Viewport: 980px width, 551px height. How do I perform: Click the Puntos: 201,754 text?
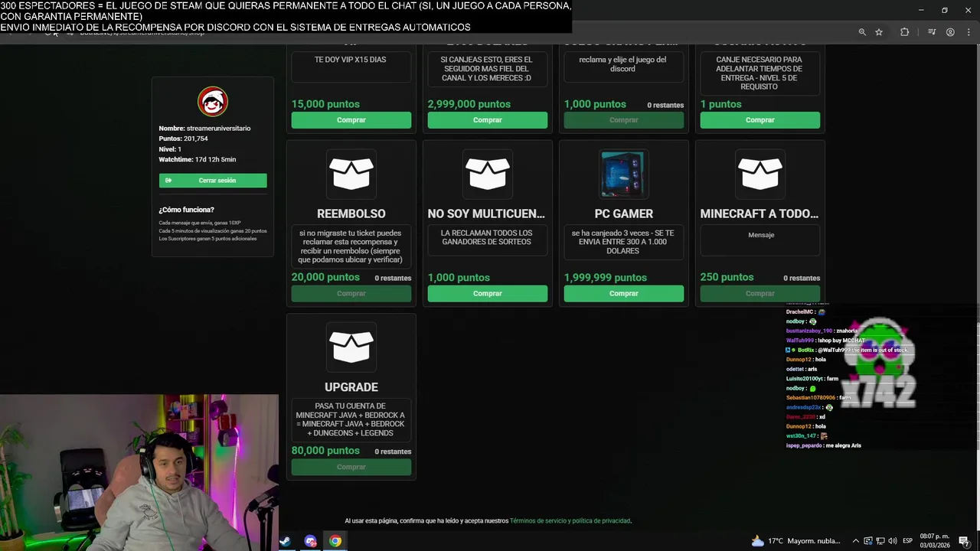click(184, 139)
